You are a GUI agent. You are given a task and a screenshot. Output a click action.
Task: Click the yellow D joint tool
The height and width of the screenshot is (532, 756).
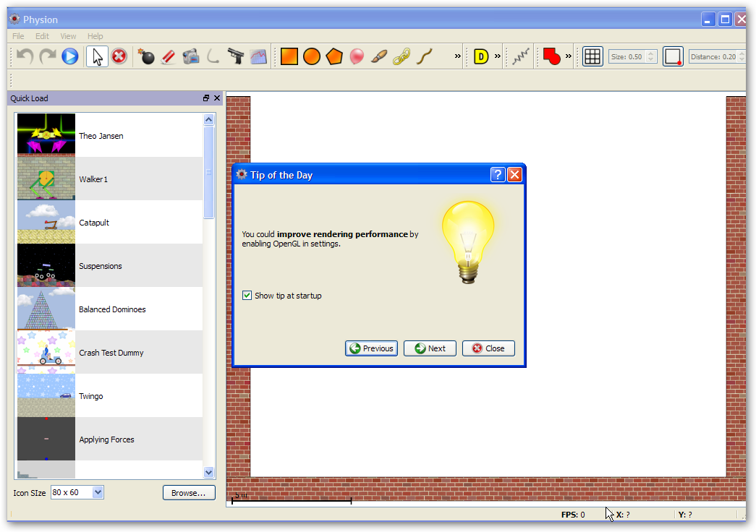click(480, 56)
